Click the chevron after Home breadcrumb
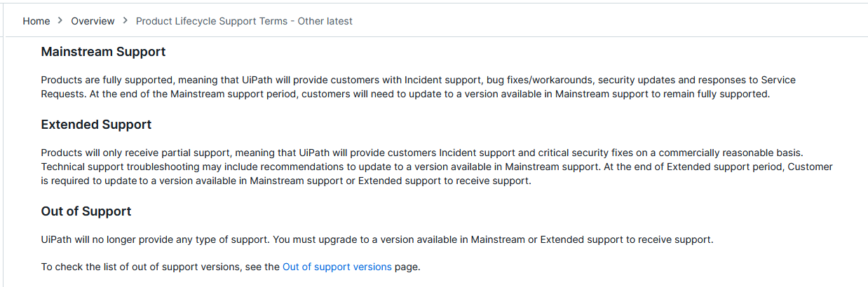Screen dimensions: 868x287 pyautogui.click(x=60, y=21)
